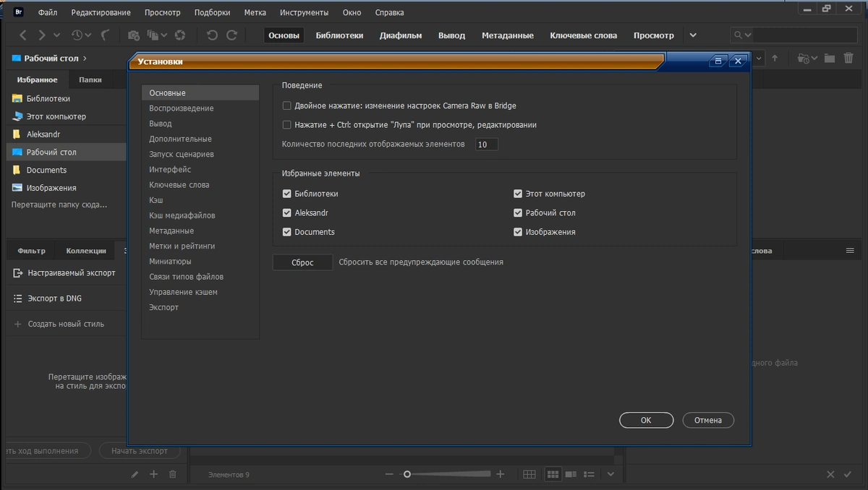Click the recent items count field
Viewport: 868px width, 490px height.
[x=487, y=145]
